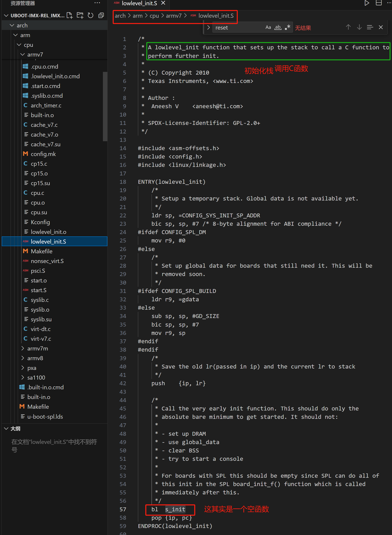Collapse all folders in explorer
This screenshot has width=392, height=535.
click(101, 15)
